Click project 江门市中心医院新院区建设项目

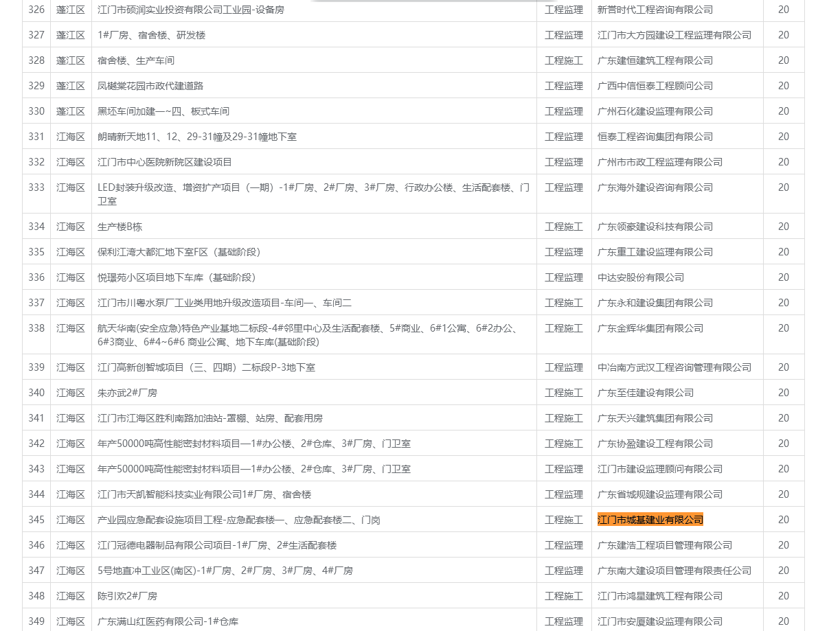point(165,162)
